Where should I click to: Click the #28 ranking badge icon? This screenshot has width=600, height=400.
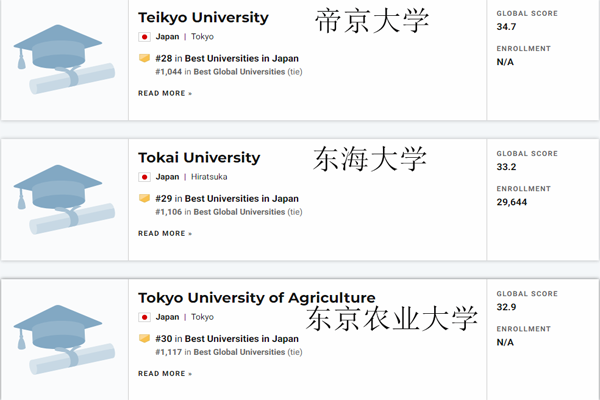144,58
